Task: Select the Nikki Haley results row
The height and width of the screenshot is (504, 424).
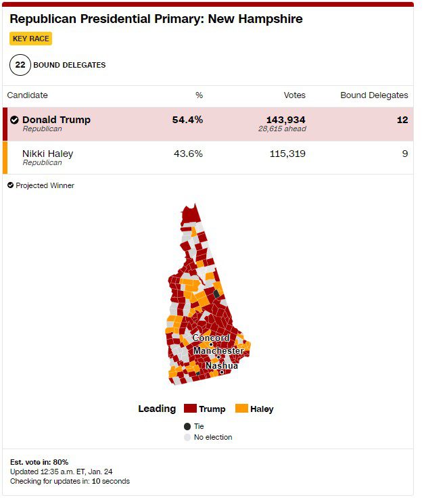Action: [208, 158]
